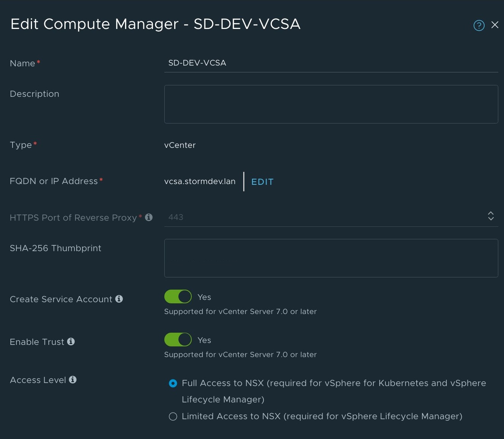Click the dialog title SD-DEV-VCSA heading

155,24
